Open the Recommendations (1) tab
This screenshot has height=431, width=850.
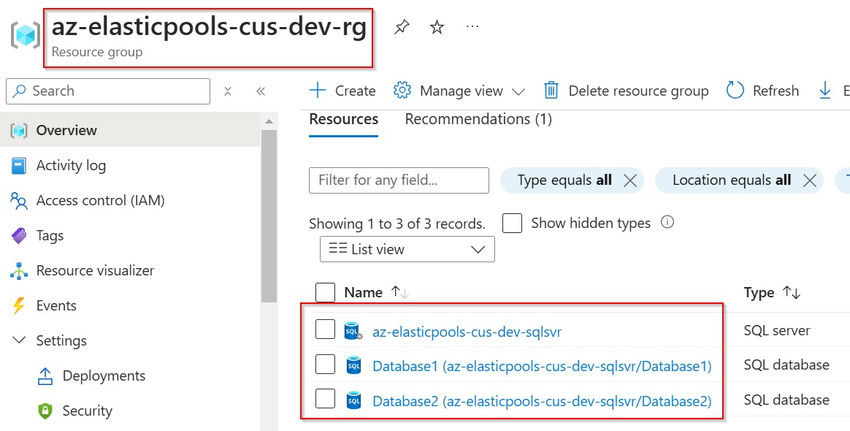(478, 119)
